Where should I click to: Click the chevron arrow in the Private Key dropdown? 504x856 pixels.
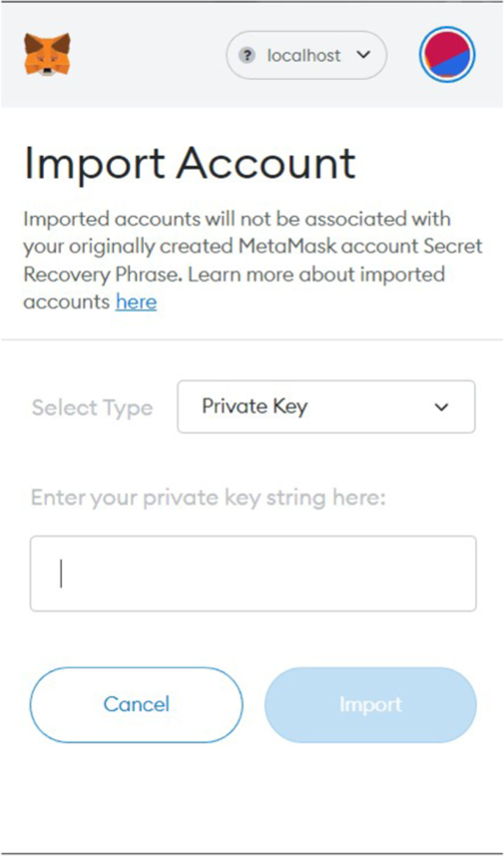tap(441, 407)
